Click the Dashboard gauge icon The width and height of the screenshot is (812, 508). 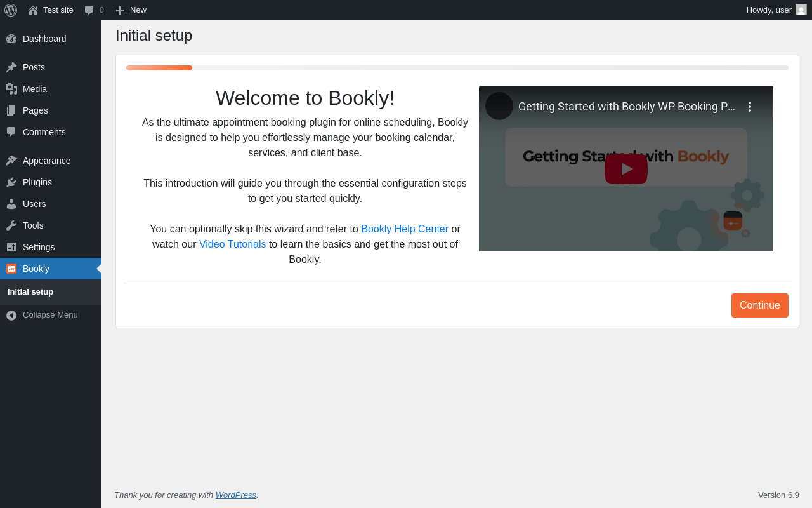(x=11, y=39)
